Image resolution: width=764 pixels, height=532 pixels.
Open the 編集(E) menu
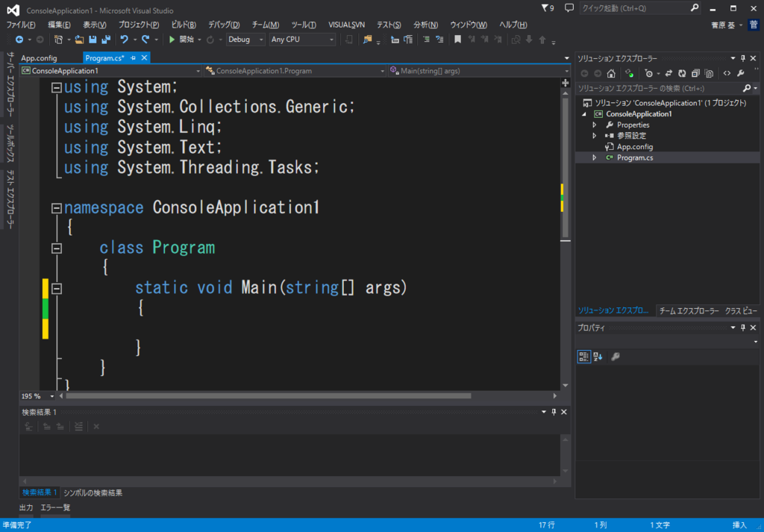tap(59, 25)
